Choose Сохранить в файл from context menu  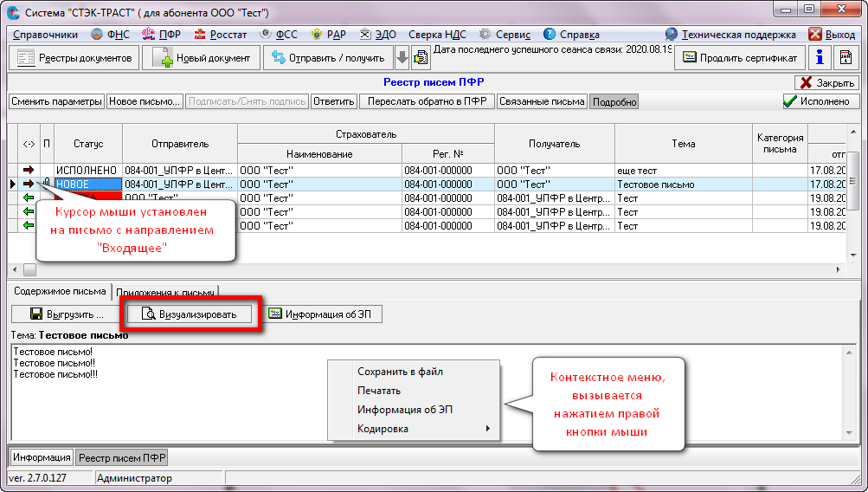click(414, 372)
